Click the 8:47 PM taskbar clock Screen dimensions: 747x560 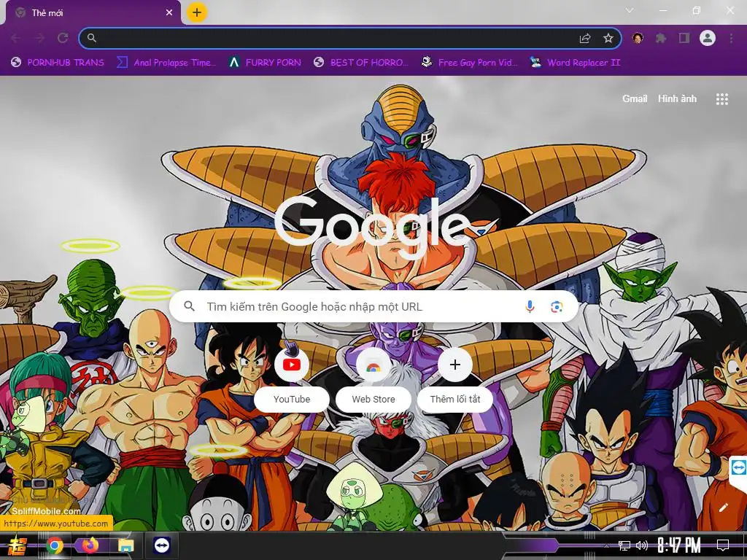click(x=679, y=545)
